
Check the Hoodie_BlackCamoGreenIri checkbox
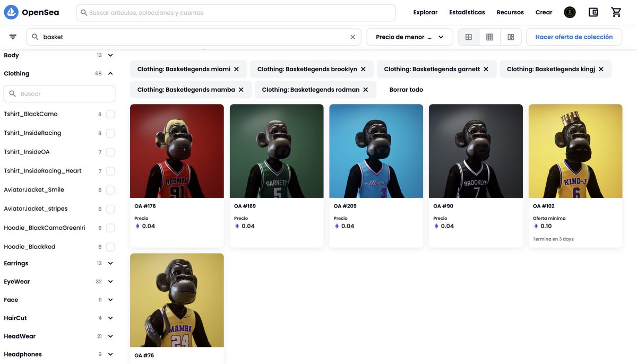(x=110, y=228)
